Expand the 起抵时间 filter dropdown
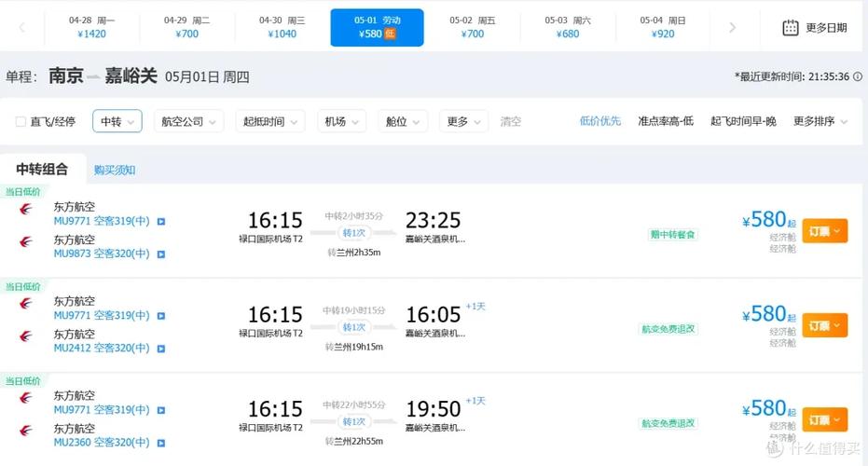This screenshot has height=466, width=868. (x=270, y=121)
